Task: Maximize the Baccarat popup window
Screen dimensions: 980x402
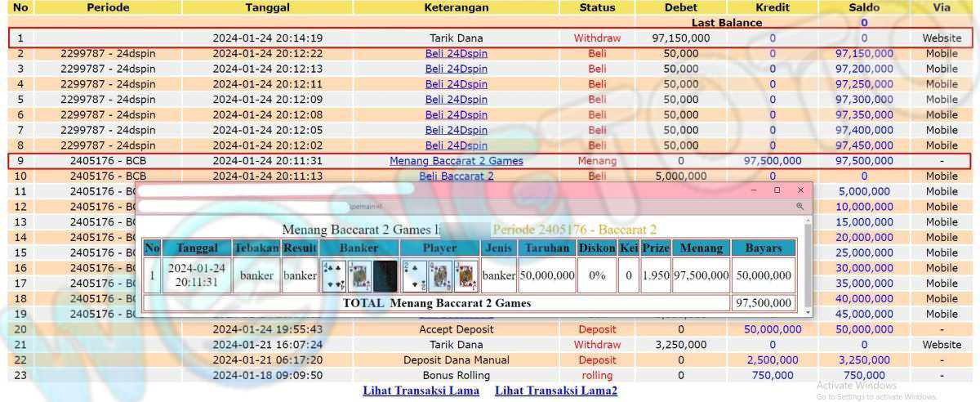Action: pyautogui.click(x=777, y=190)
